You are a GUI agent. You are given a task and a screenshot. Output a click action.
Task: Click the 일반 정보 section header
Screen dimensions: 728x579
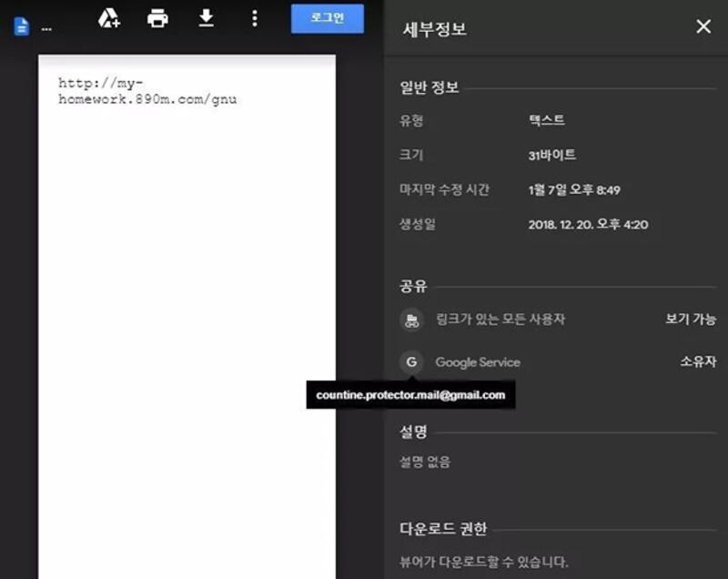(x=430, y=88)
